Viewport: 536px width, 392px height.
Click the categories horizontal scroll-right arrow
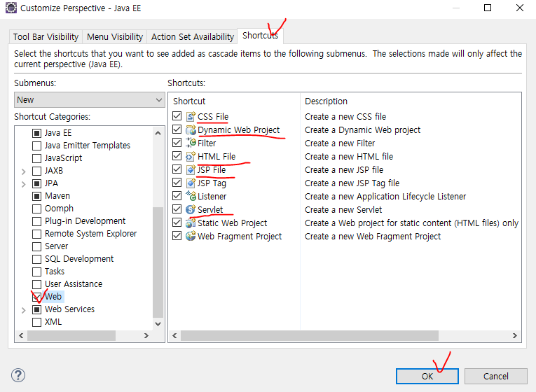(146, 336)
